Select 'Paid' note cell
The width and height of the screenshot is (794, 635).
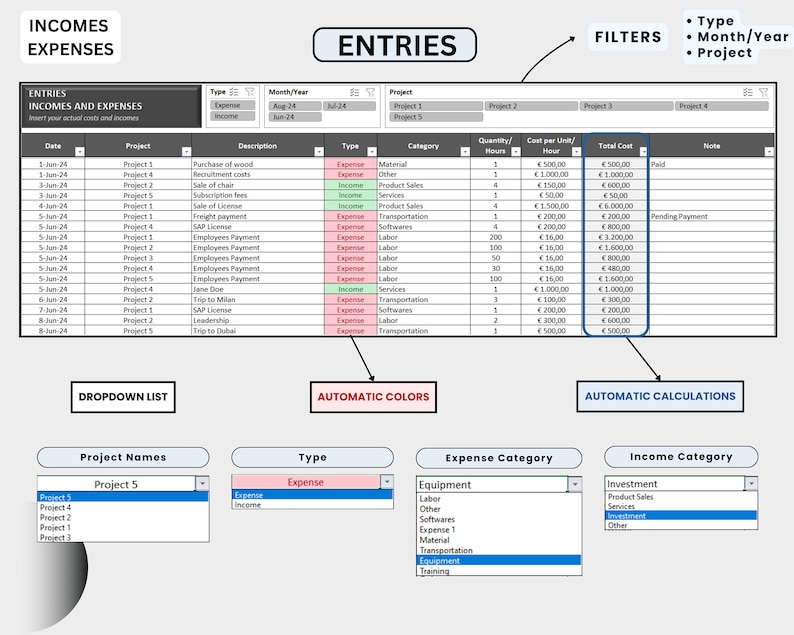[x=712, y=164]
